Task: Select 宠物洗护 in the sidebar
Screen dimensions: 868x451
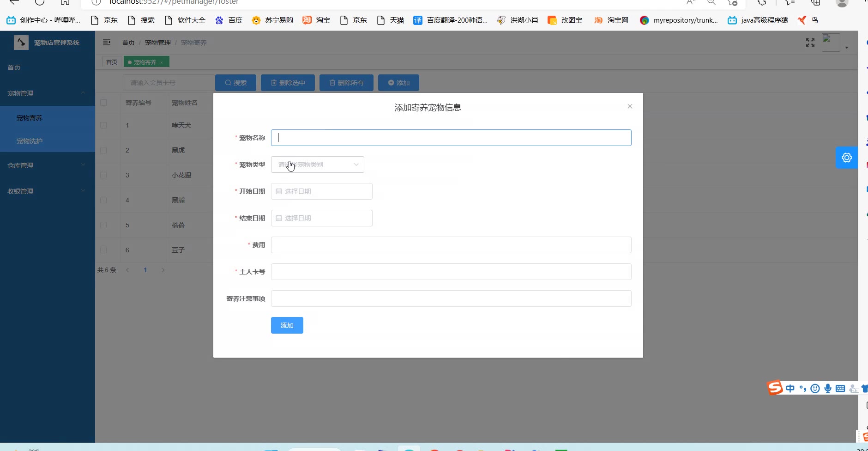Action: click(x=48, y=141)
